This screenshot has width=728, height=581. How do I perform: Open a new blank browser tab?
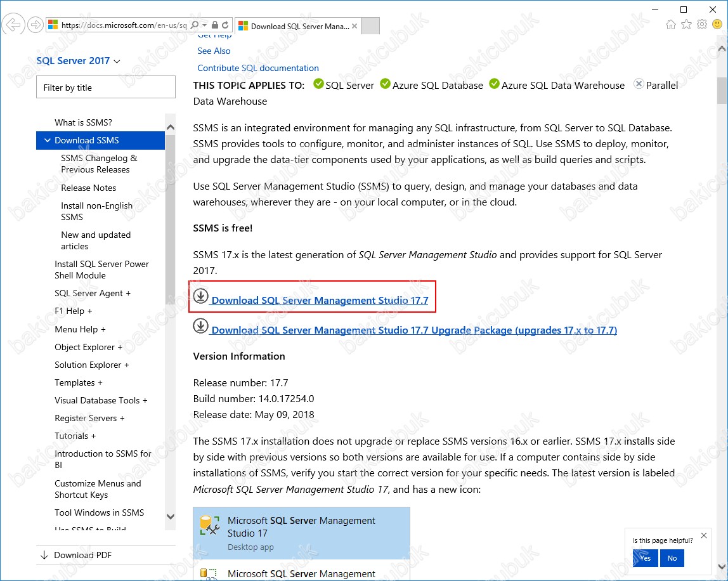coord(370,26)
